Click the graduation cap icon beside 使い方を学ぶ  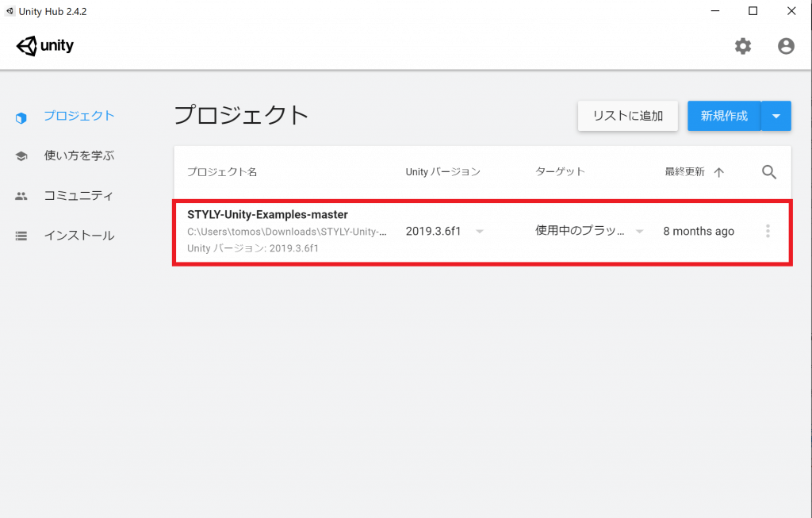pos(21,156)
